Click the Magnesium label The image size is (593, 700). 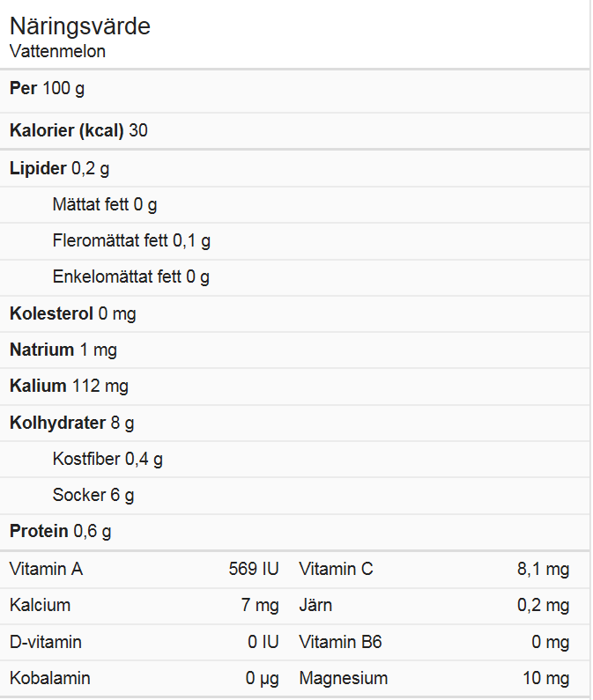(343, 679)
